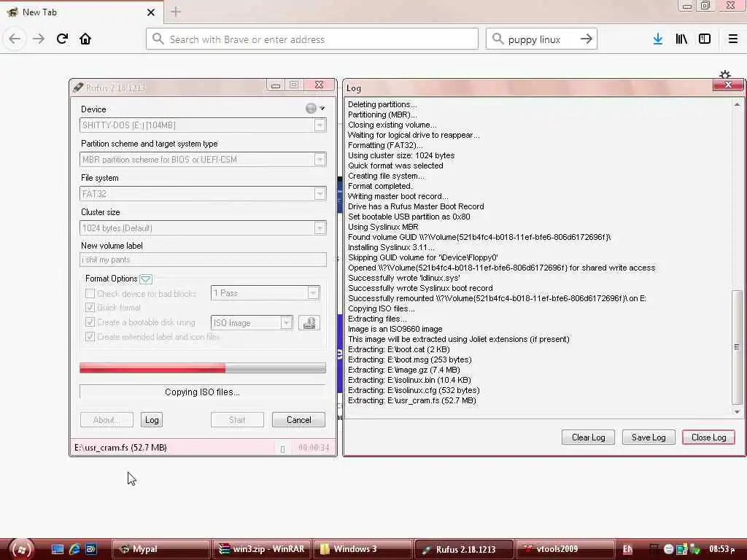Click the magnifier icon in the address bar
The height and width of the screenshot is (560, 747).
coord(158,39)
